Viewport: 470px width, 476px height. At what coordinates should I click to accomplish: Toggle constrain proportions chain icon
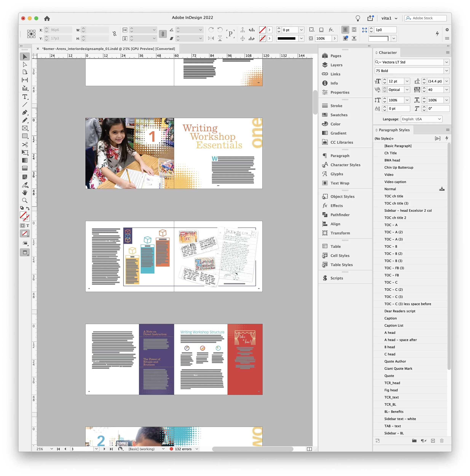pos(114,34)
